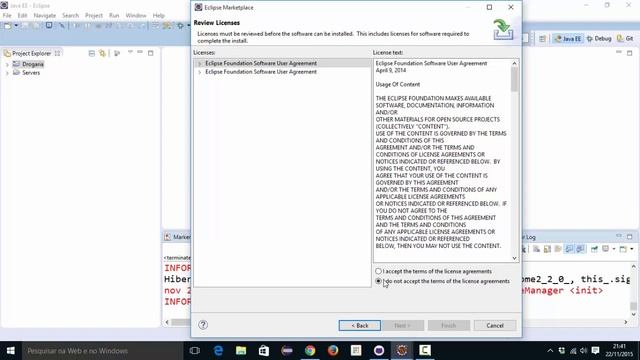This screenshot has width=640, height=360.
Task: Click the Cancel button in Marketplace dialog
Action: (x=495, y=325)
